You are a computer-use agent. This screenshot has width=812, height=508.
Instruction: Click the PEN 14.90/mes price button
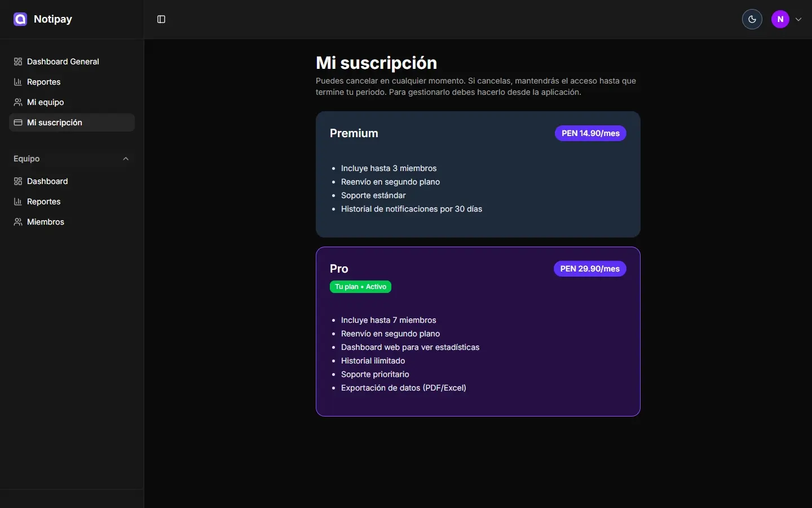[x=590, y=133]
